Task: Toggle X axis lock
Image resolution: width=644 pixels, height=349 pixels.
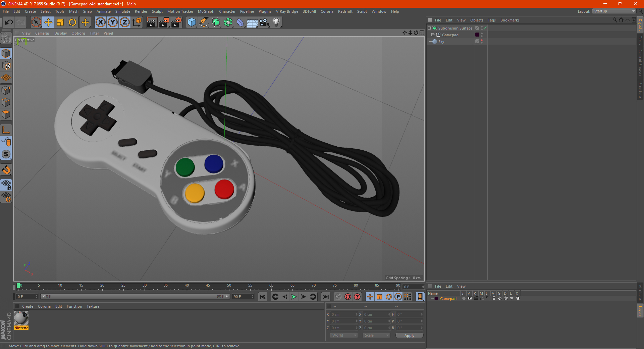Action: click(x=100, y=22)
